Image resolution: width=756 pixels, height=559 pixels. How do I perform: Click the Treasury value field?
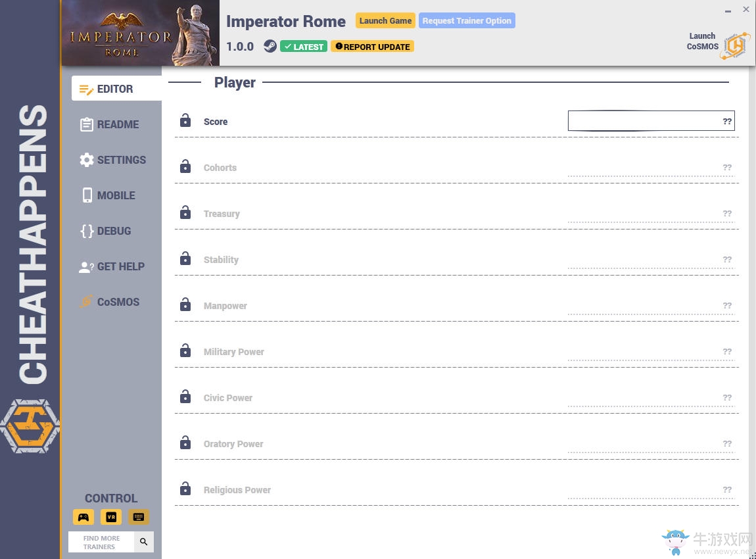tap(651, 213)
